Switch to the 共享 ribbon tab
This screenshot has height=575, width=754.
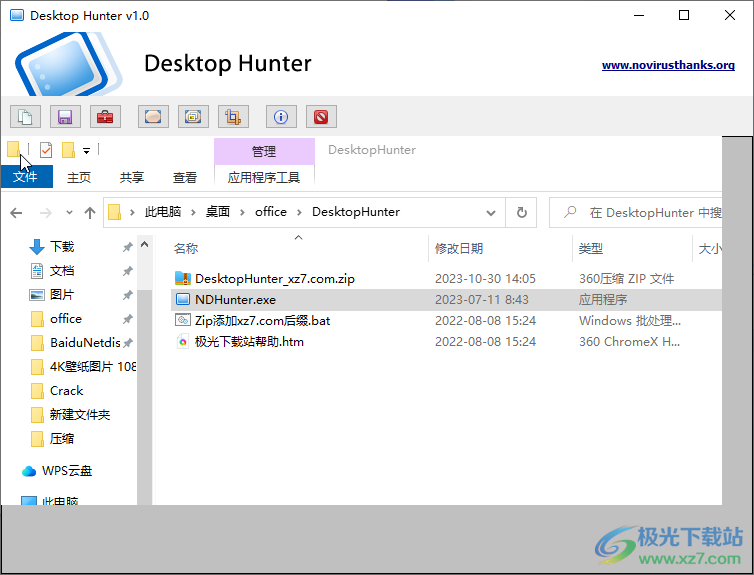132,177
